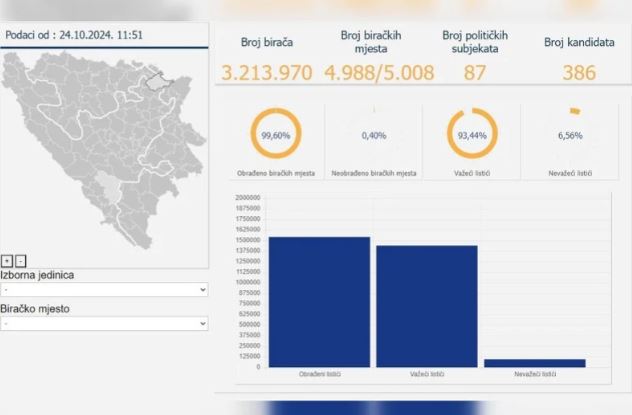The image size is (632, 415).
Task: Click the Obrađeni listići bar
Action: (x=319, y=301)
